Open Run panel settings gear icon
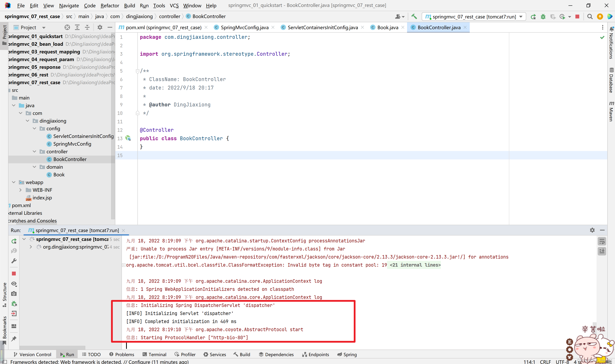Viewport: 615px width, 364px height. click(x=592, y=230)
